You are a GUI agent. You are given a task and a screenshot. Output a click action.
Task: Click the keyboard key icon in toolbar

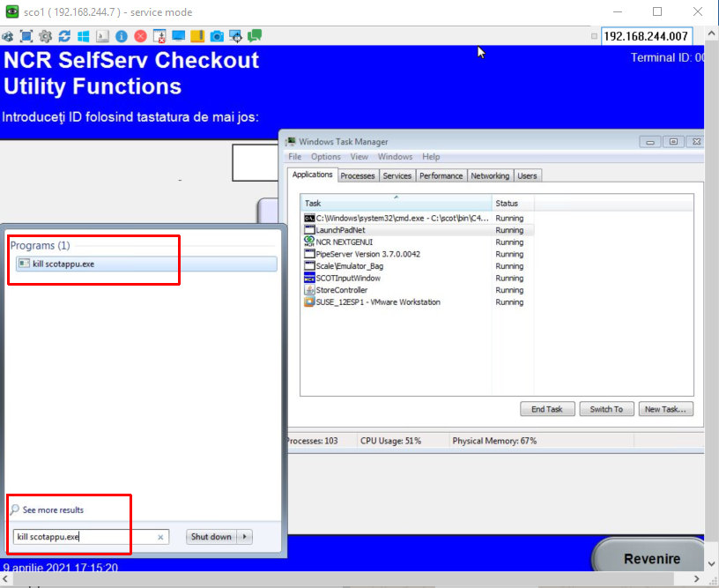(x=102, y=36)
